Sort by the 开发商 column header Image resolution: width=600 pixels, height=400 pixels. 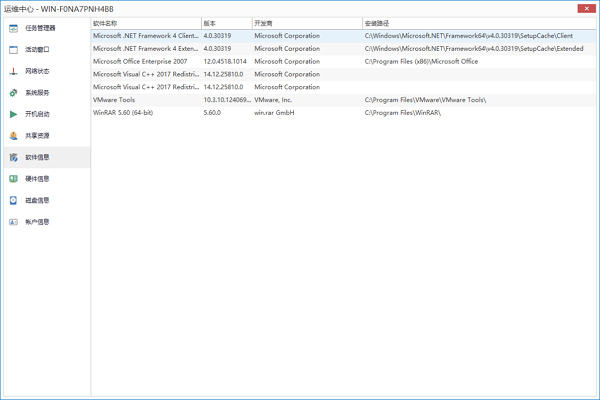[x=307, y=23]
